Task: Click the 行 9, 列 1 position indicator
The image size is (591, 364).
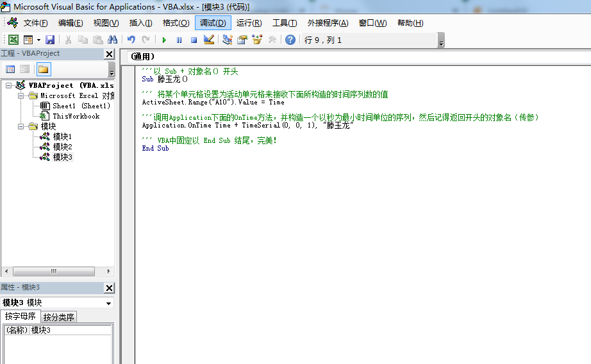Action: (x=322, y=40)
